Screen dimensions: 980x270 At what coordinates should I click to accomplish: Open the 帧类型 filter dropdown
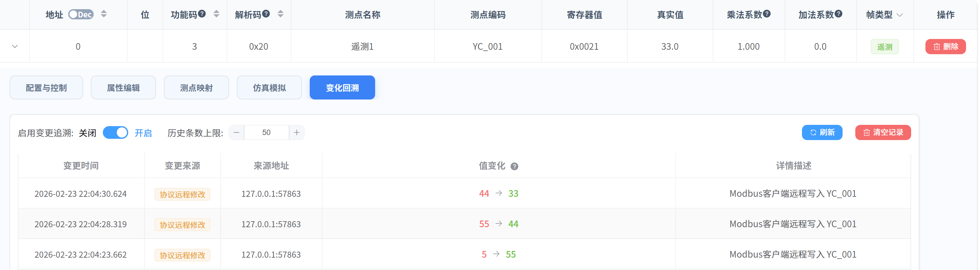899,15
